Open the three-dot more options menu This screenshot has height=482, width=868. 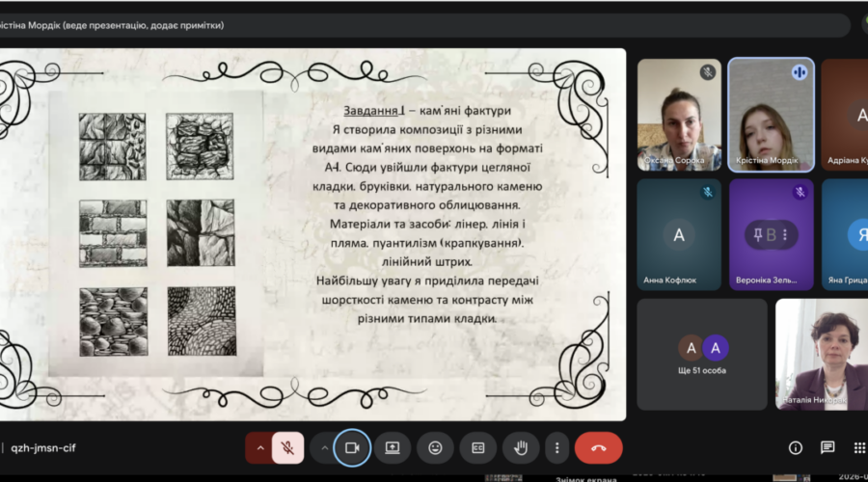point(556,447)
